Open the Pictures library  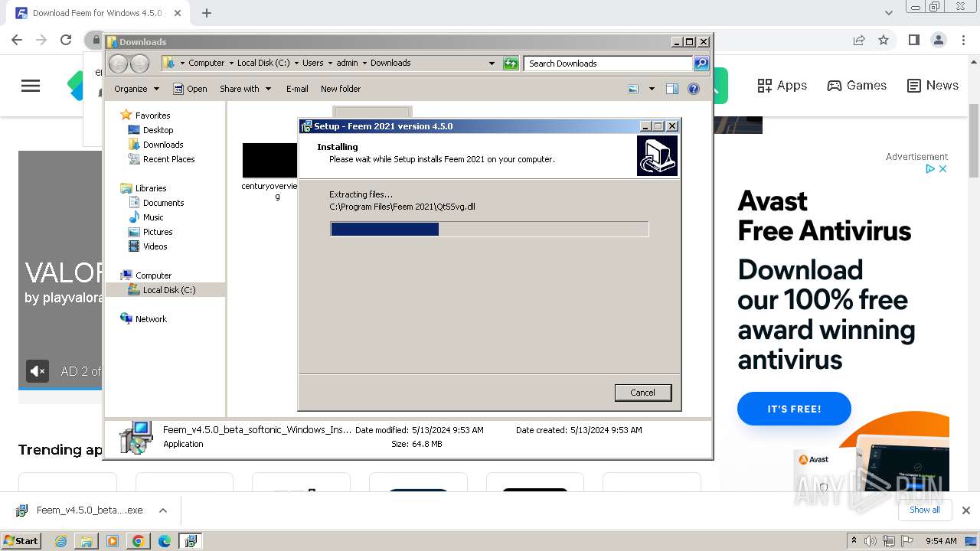tap(158, 232)
